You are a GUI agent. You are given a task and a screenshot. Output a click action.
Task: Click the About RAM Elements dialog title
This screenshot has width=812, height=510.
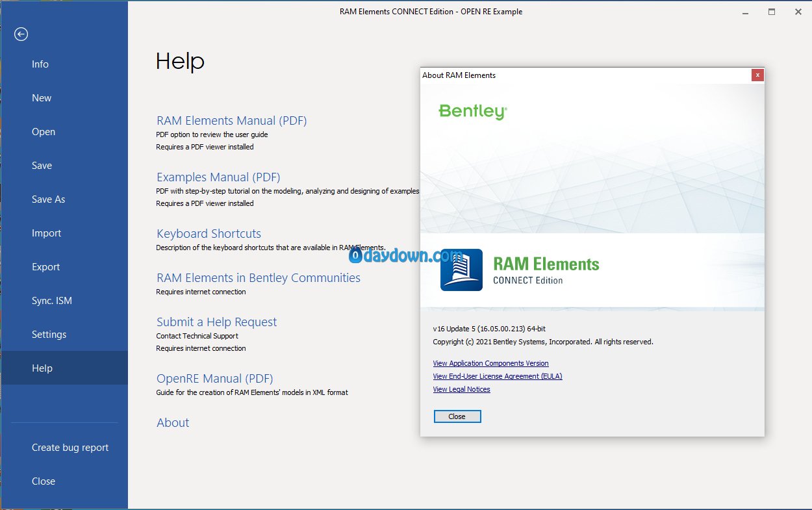click(x=459, y=75)
